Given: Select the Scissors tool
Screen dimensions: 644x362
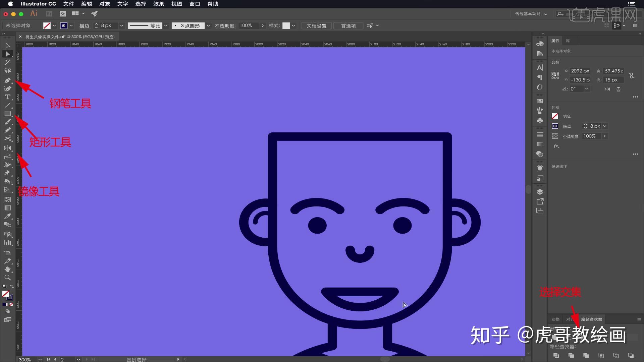Looking at the screenshot, I should 7,138.
